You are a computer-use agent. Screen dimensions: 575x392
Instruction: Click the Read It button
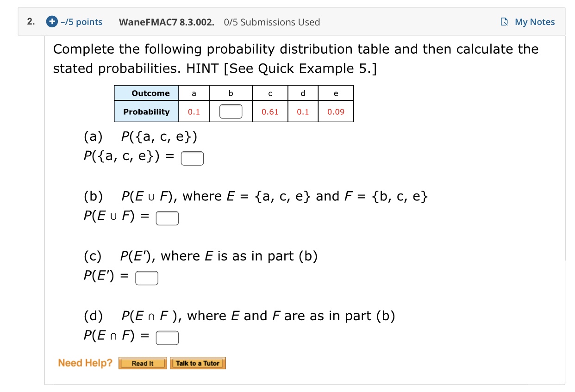point(143,363)
